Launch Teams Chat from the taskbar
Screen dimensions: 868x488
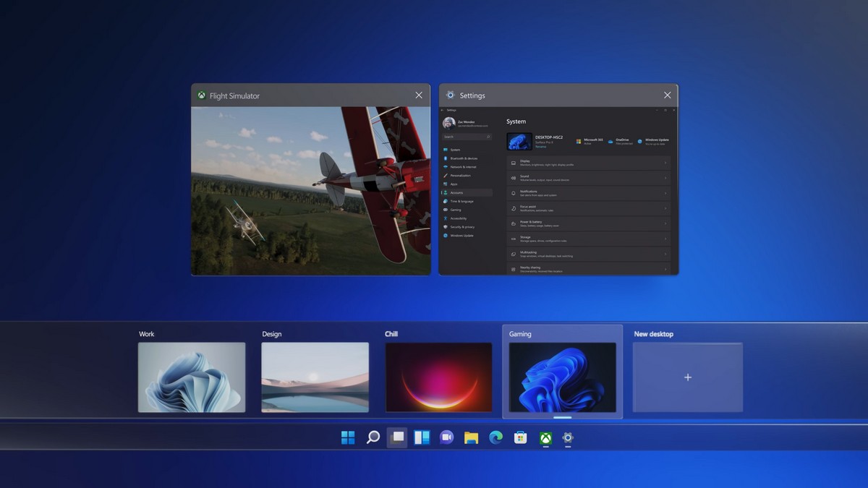point(446,437)
